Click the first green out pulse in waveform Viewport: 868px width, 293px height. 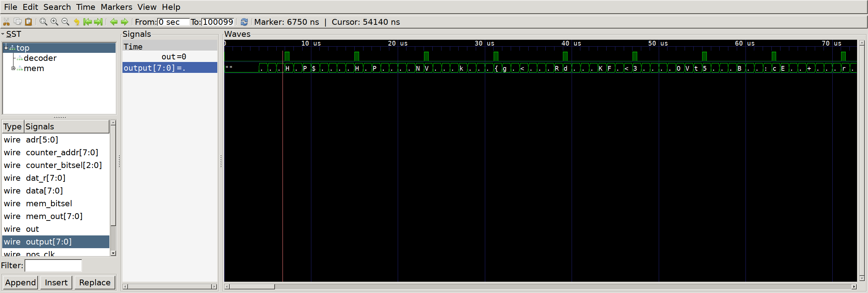(x=287, y=56)
